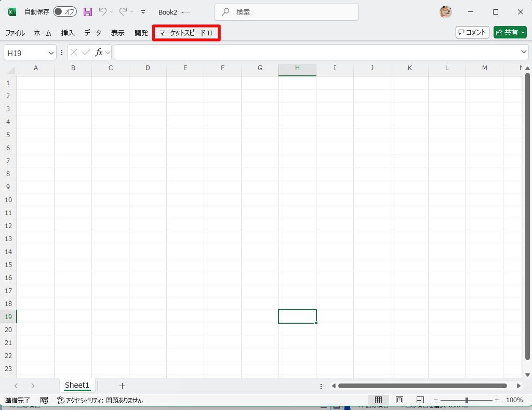The width and height of the screenshot is (532, 410).
Task: Open Customize Quick Access Toolbar dropdown
Action: click(143, 11)
